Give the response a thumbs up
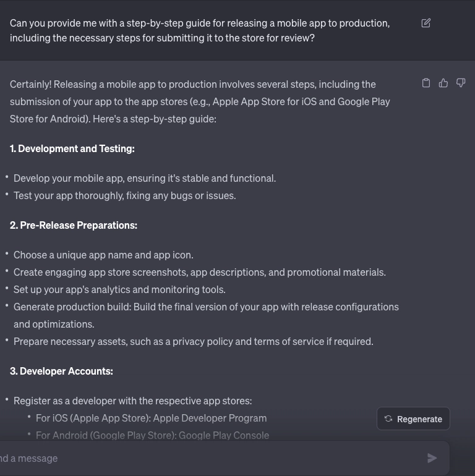This screenshot has height=476, width=475. pyautogui.click(x=443, y=83)
